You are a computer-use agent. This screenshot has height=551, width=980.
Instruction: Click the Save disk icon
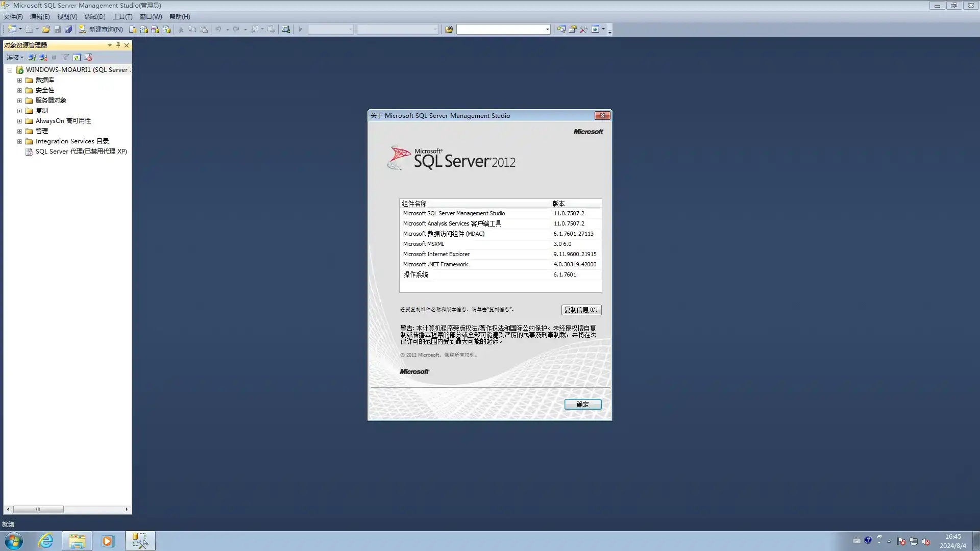[57, 30]
